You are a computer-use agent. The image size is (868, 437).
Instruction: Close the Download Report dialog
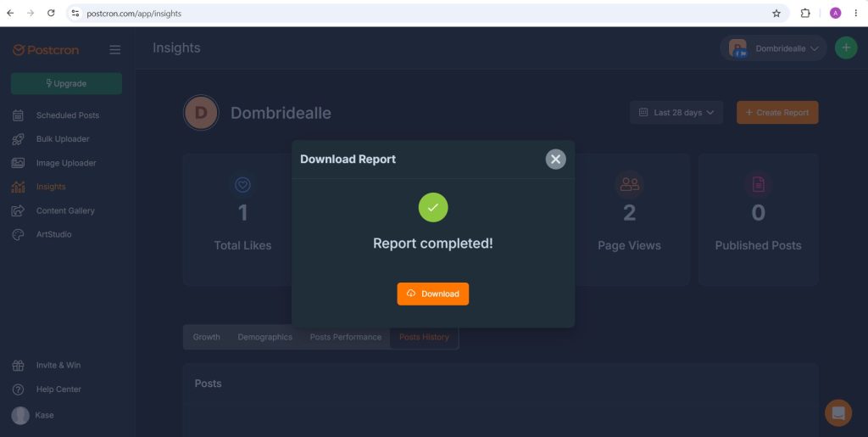point(555,160)
